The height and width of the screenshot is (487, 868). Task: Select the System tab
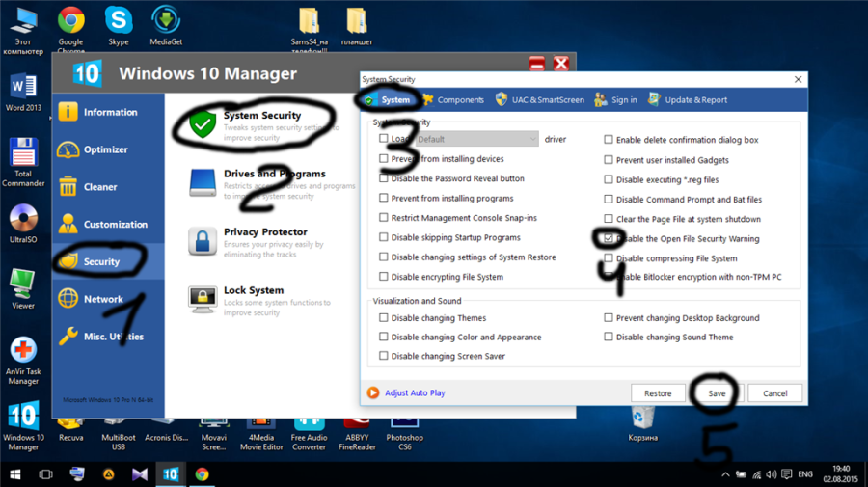click(x=388, y=99)
